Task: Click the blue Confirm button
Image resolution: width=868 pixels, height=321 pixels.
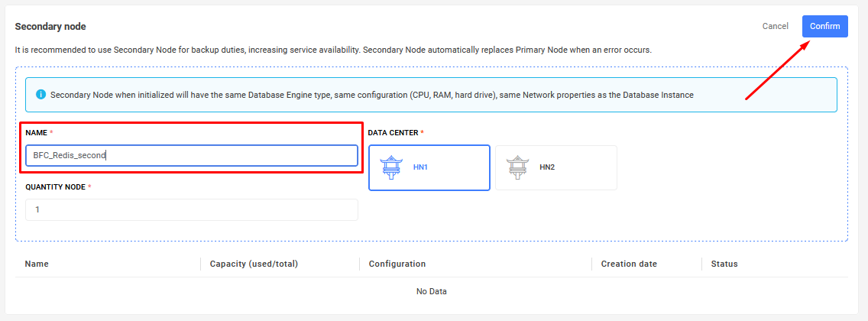Action: pos(824,26)
